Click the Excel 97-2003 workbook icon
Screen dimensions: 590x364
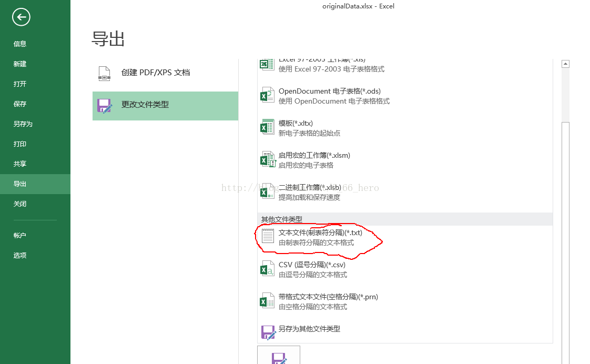click(267, 64)
